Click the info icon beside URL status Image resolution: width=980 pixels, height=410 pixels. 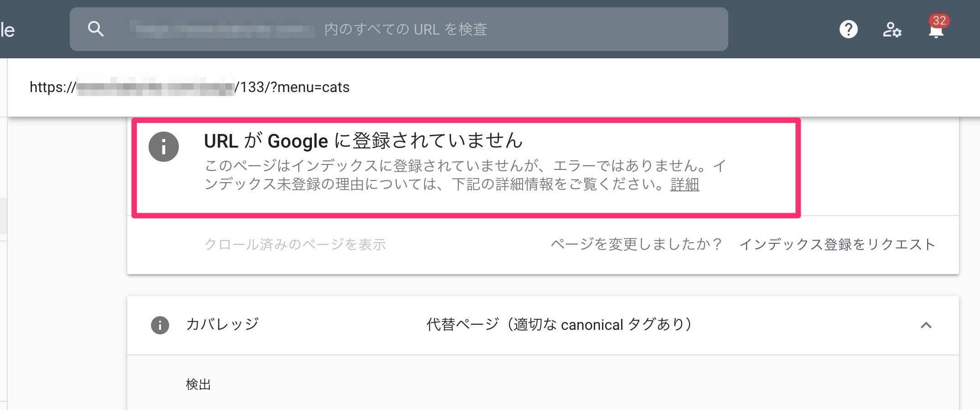163,147
